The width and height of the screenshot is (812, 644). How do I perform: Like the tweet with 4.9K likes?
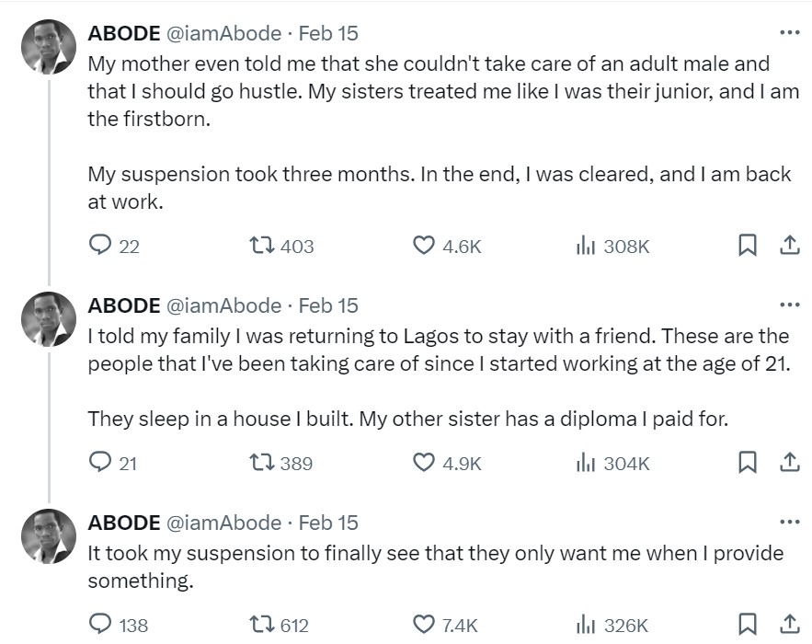click(x=423, y=463)
